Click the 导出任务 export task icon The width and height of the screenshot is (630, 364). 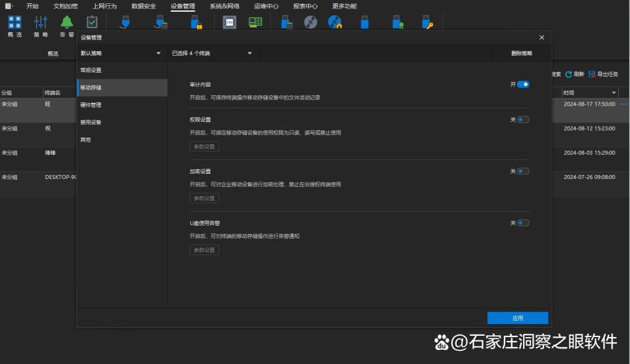(592, 74)
